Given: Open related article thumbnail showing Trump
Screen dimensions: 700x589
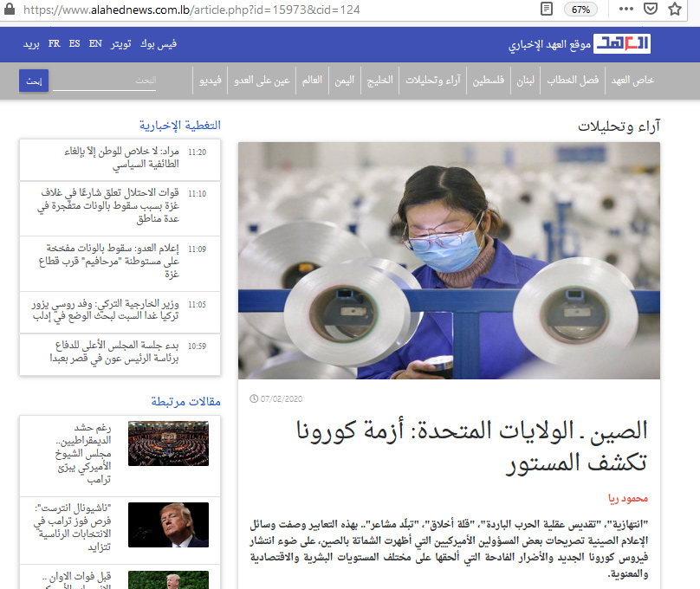Looking at the screenshot, I should click(168, 525).
